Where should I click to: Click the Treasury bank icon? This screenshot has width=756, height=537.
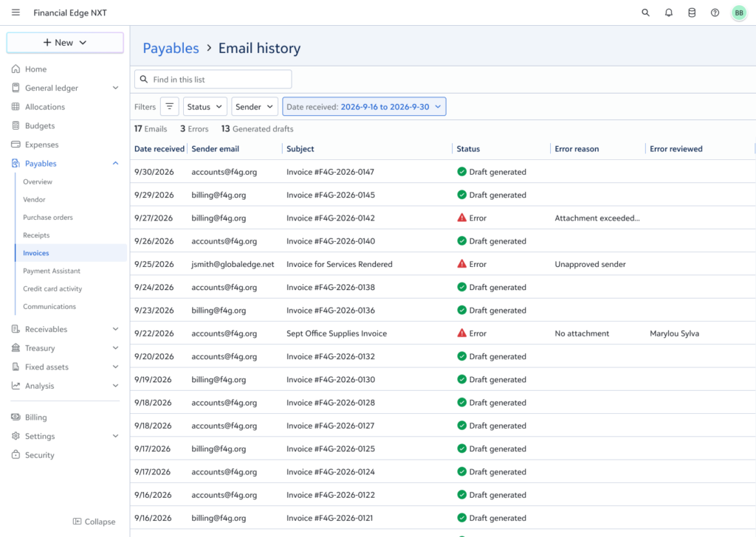(x=16, y=347)
